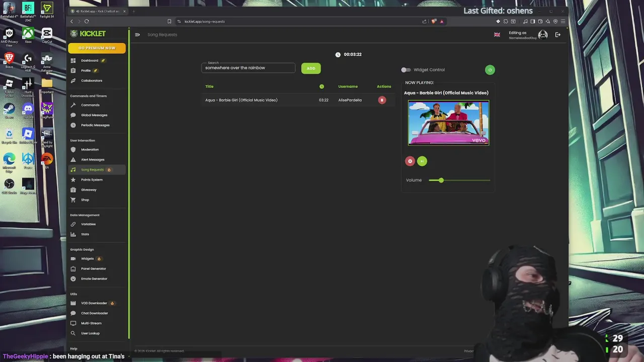Click the Brave shields lion icon
Viewport: 644px width, 362px height.
[x=434, y=21]
